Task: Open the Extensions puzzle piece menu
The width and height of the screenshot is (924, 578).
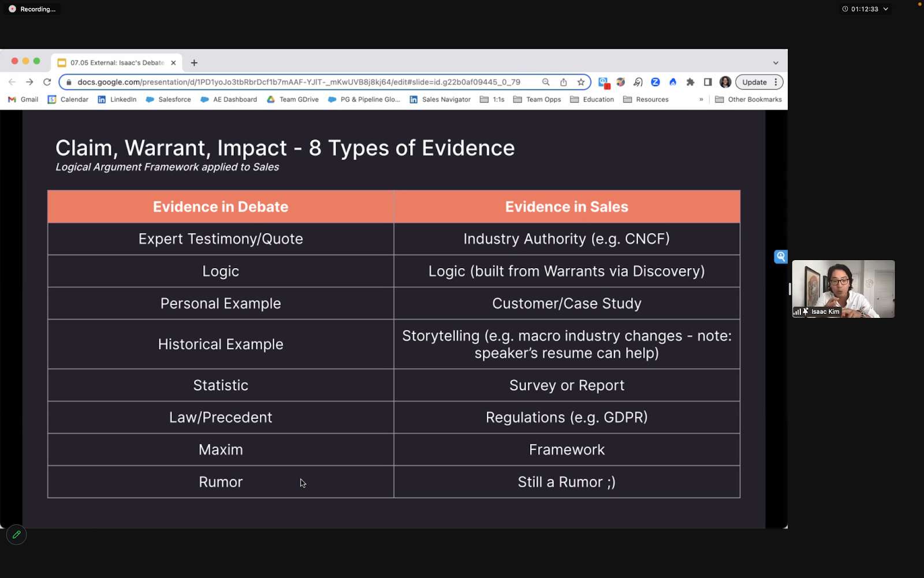Action: 690,82
